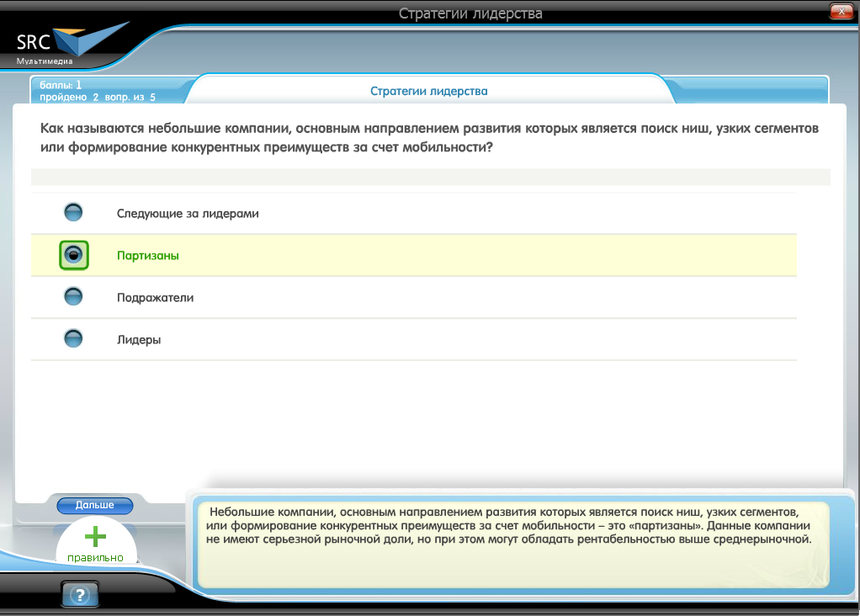Click answer text Подражатели
This screenshot has width=860, height=616.
coord(155,298)
